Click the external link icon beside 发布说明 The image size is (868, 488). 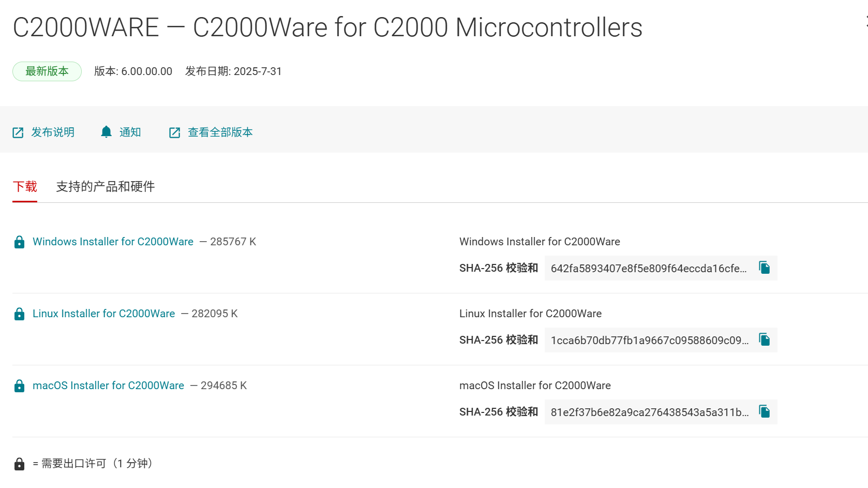pyautogui.click(x=18, y=132)
